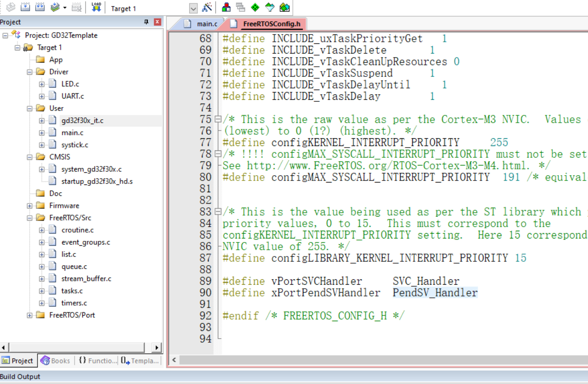Image resolution: width=588 pixels, height=384 pixels.
Task: Collapse the Target 1 tree node
Action: click(18, 47)
